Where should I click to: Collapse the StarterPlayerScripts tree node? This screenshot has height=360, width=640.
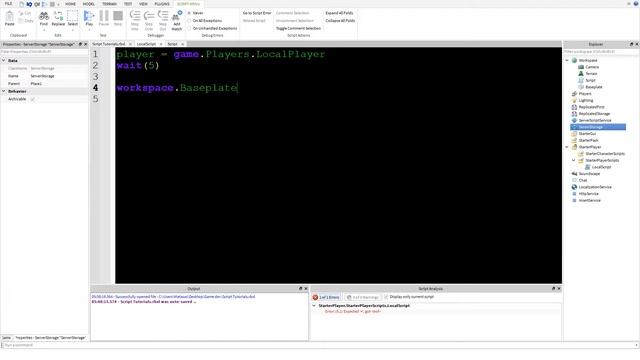[x=573, y=160]
